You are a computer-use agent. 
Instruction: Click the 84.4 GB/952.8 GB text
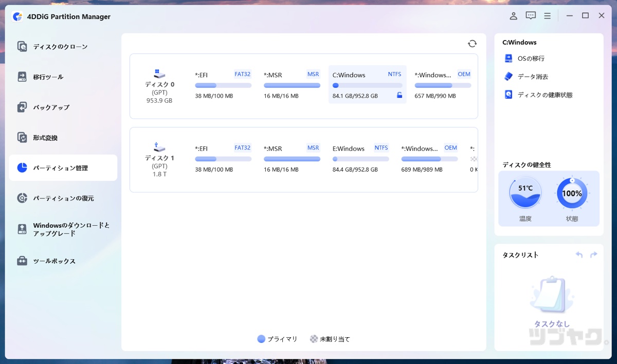pos(355,170)
